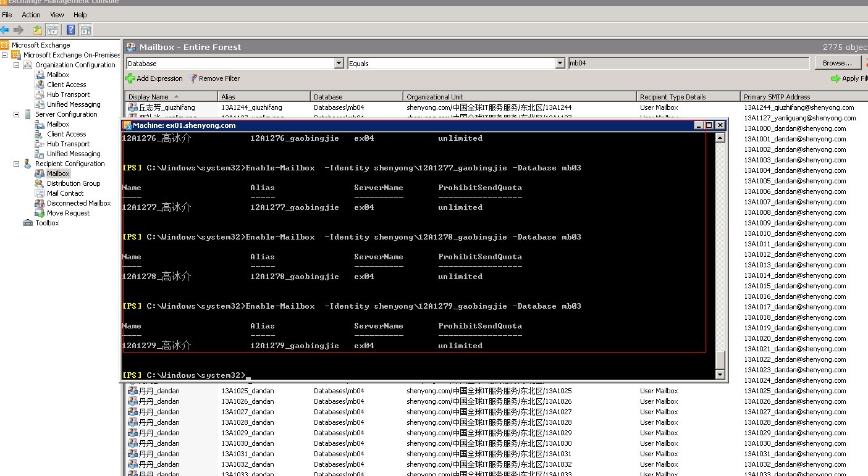Screen dimensions: 868x476
Task: Click Mailbox icon under Organization Configuration
Action: click(40, 75)
